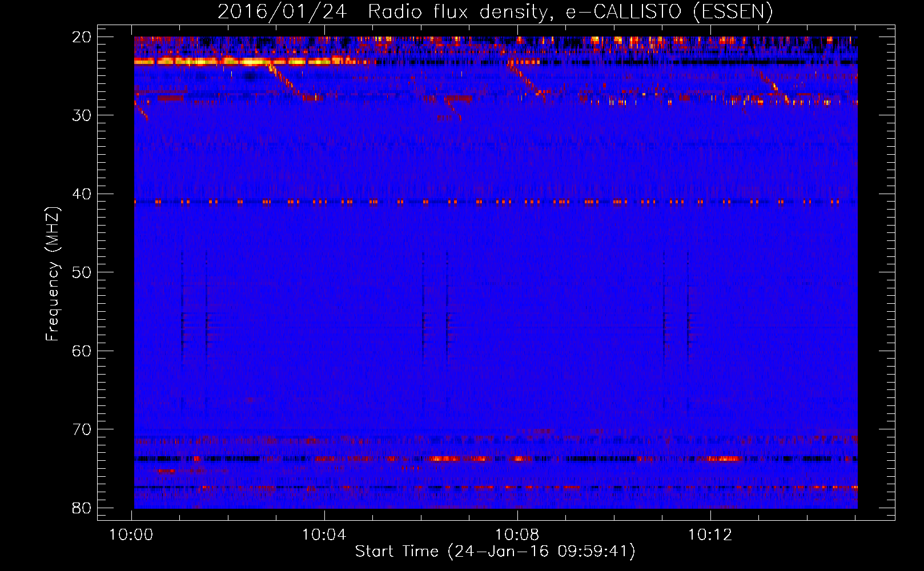Screen dimensions: 924x571
Task: Click the '60' frequency tick label
Action: tap(82, 351)
